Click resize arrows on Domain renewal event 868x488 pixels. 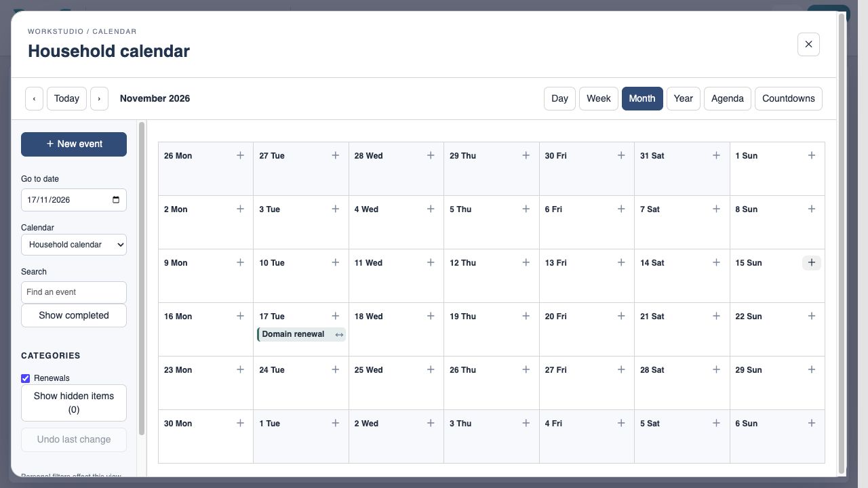coord(339,335)
